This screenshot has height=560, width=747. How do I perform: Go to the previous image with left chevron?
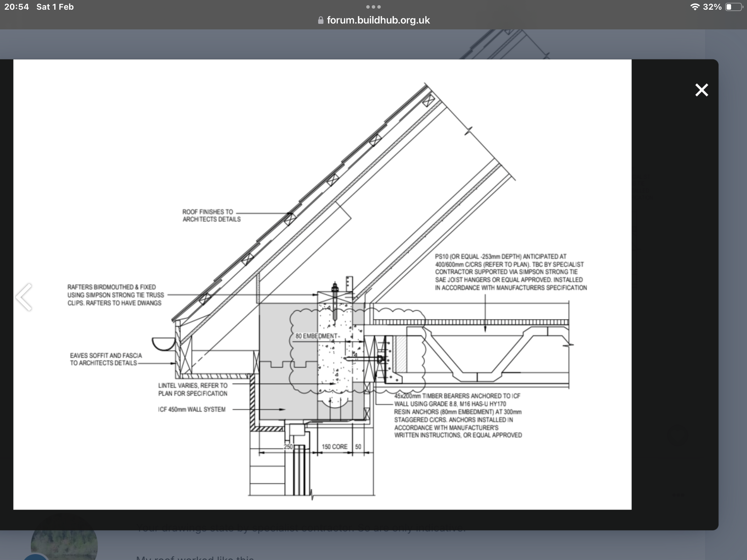click(x=24, y=297)
